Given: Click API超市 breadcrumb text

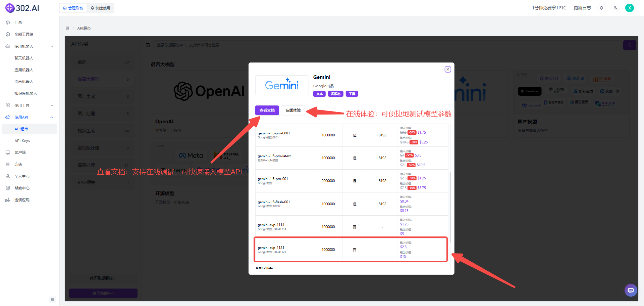Looking at the screenshot, I should pyautogui.click(x=84, y=28).
